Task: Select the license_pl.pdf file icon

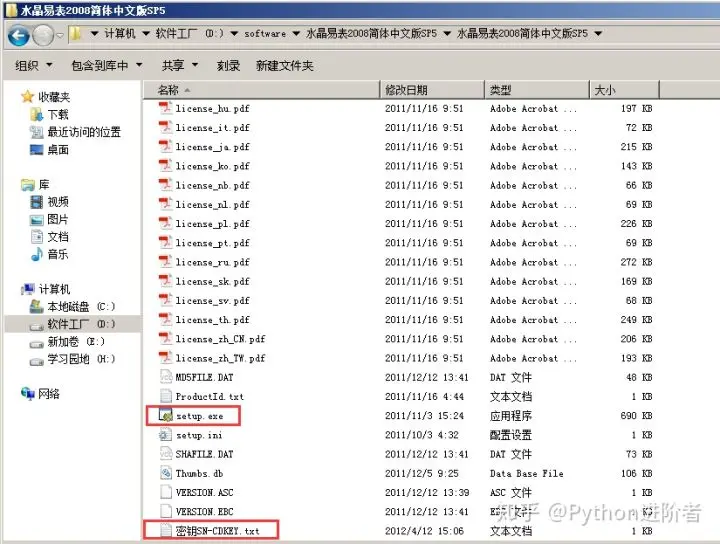Action: (165, 224)
